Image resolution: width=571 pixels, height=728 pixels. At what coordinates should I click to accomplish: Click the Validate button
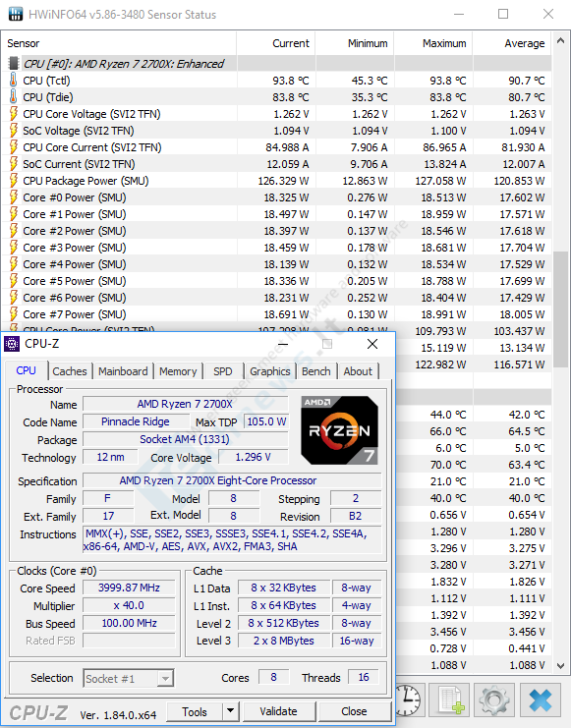pyautogui.click(x=279, y=711)
